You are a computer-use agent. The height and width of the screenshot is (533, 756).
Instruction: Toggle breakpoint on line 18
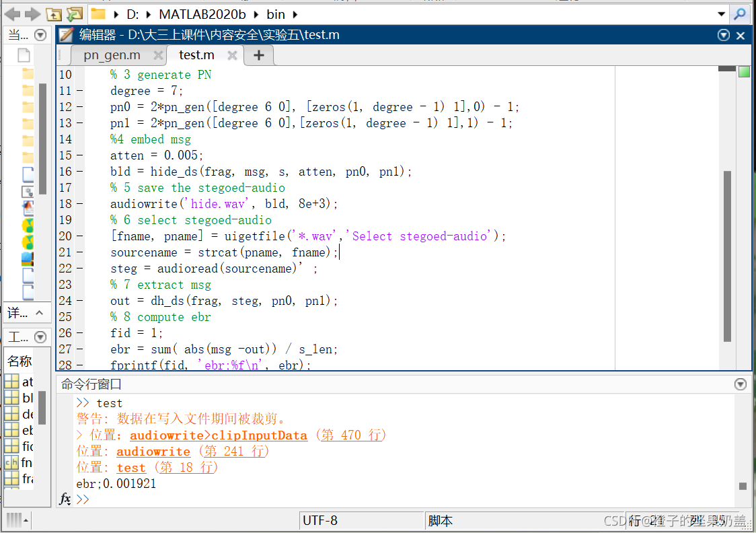pyautogui.click(x=80, y=204)
